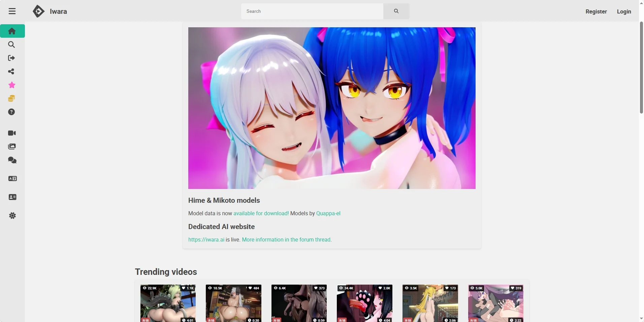This screenshot has height=322, width=644.
Task: Open settings via the sidebar gear icon
Action: coord(12,216)
